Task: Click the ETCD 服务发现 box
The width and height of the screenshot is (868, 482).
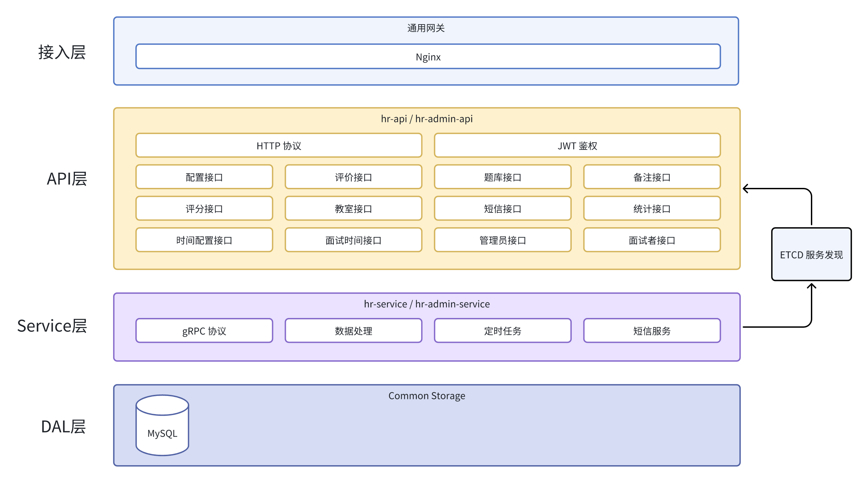Action: tap(811, 254)
